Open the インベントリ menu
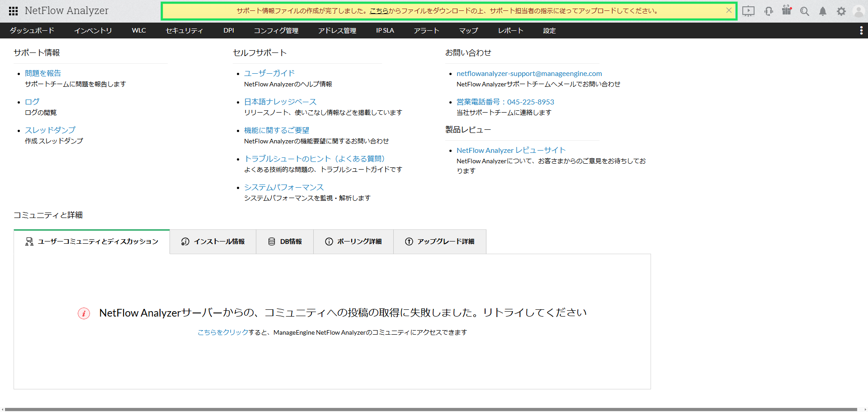This screenshot has height=412, width=868. (93, 30)
